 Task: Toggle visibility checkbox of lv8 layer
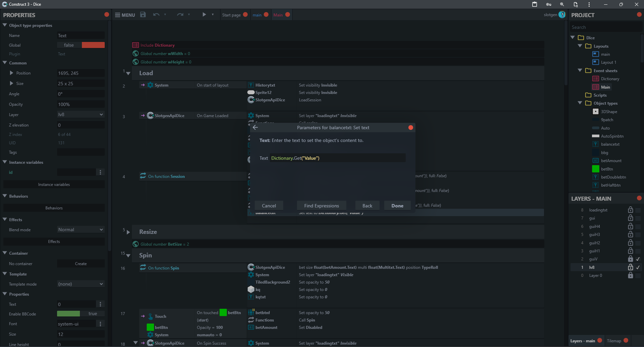tap(638, 267)
